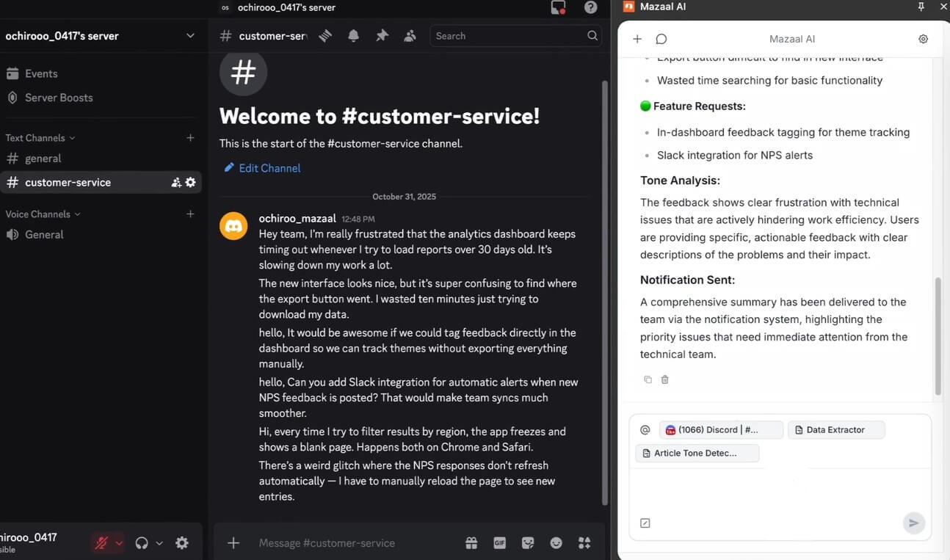Select the (1066) Discord tab chip
The image size is (950, 560).
tap(721, 430)
